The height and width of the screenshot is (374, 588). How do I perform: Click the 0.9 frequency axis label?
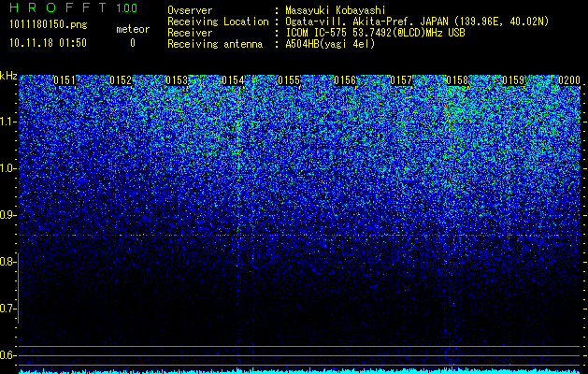tap(7, 215)
